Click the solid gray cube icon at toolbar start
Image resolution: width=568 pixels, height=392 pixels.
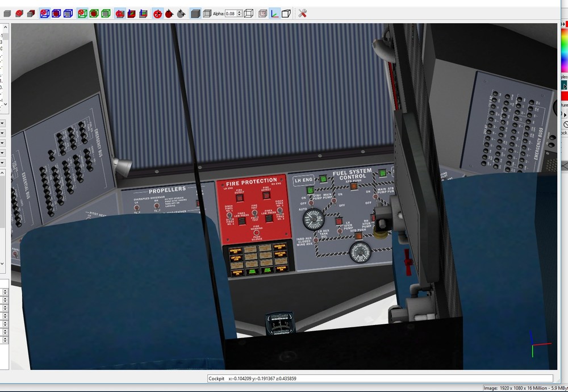click(7, 14)
